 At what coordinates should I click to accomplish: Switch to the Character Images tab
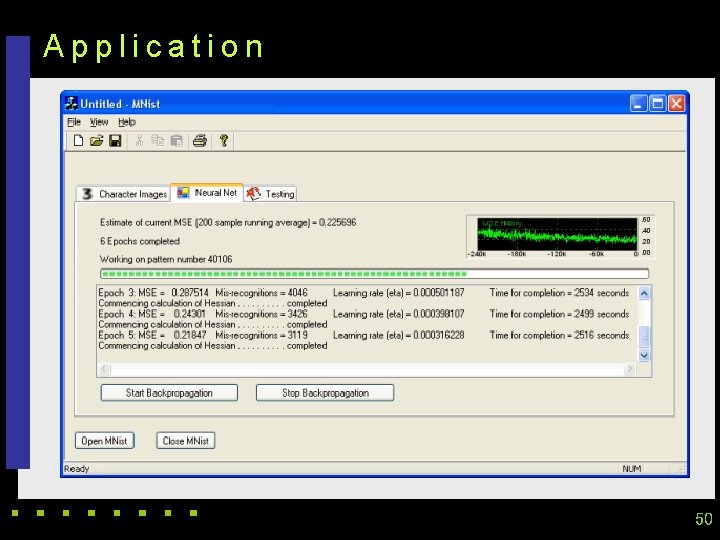(x=124, y=194)
